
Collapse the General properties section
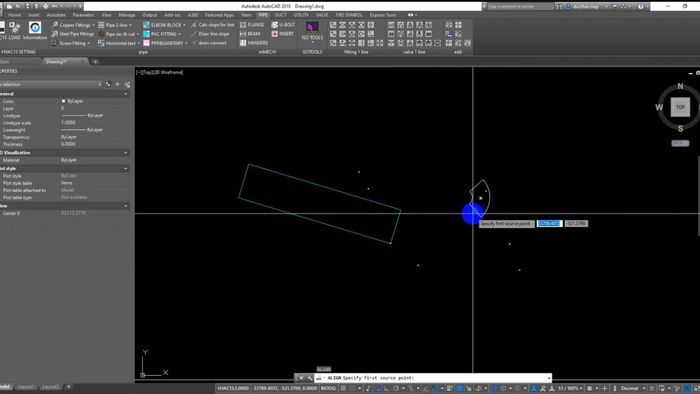pyautogui.click(x=125, y=94)
